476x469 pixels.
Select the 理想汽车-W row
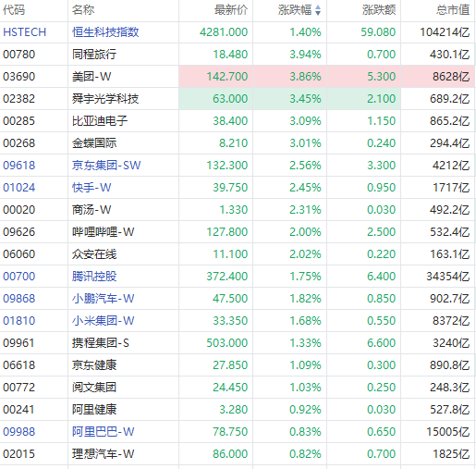238,454
